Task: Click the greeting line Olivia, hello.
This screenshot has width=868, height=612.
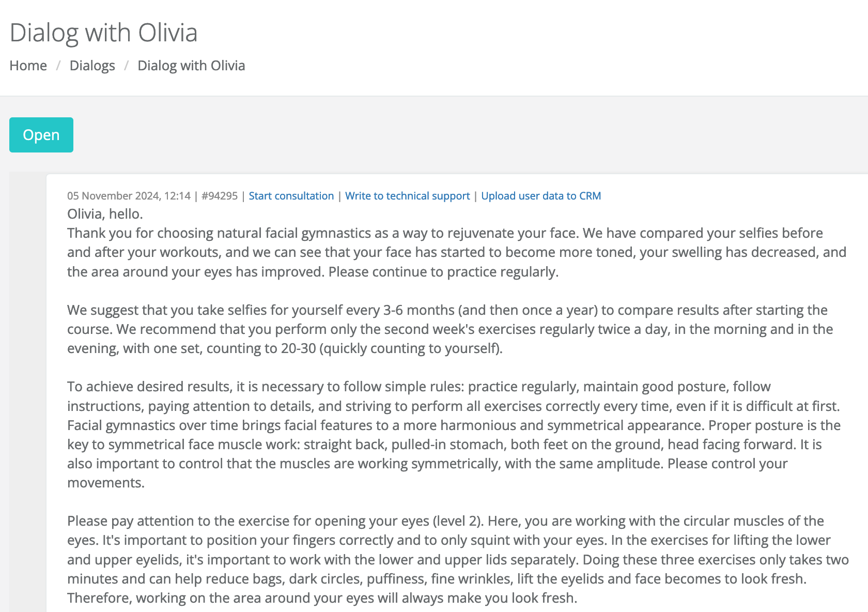Action: coord(105,214)
